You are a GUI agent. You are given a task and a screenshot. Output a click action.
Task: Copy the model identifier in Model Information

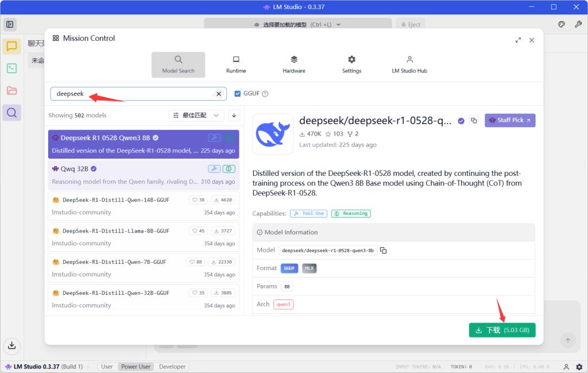[x=384, y=251]
